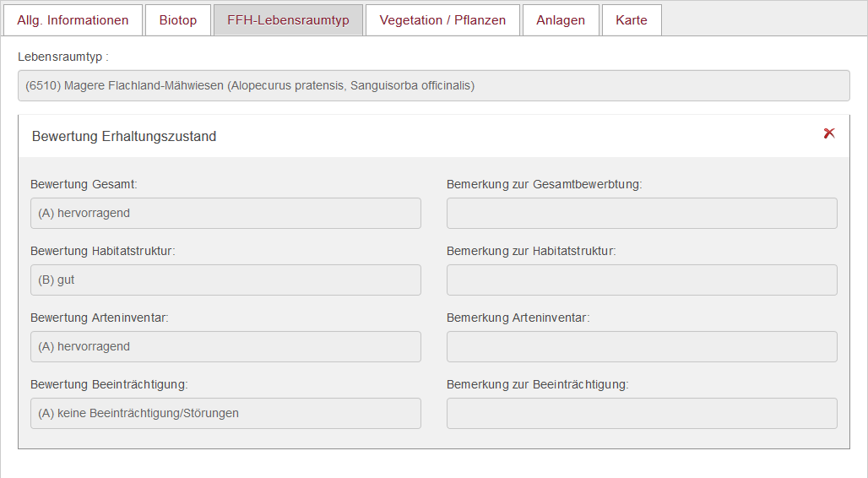
Task: Click the Bemerkung Arteninventar text field
Action: click(642, 347)
